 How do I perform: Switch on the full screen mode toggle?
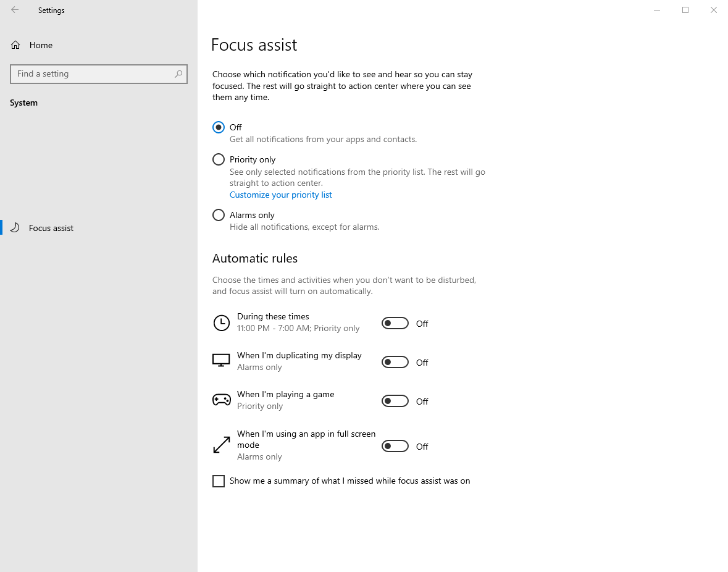tap(395, 446)
